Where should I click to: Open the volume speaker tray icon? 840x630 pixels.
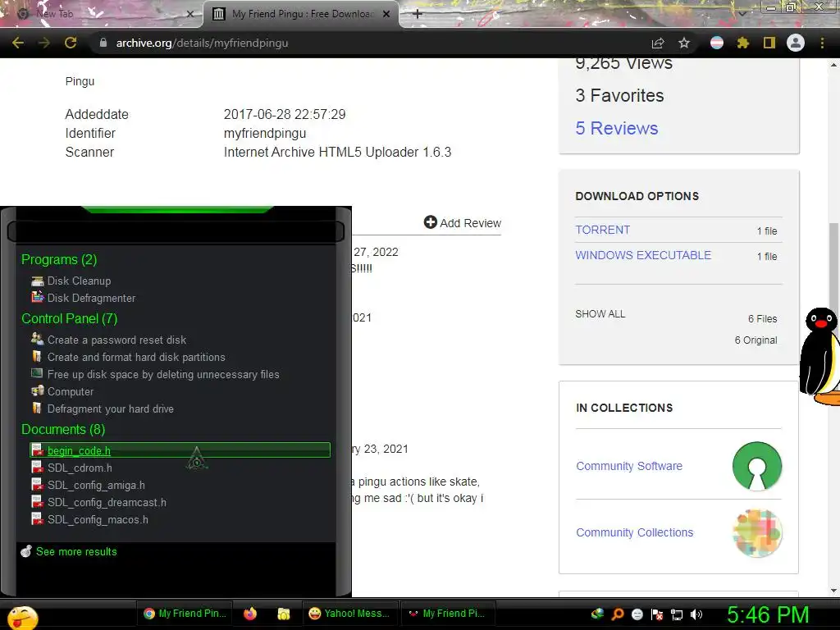coord(696,614)
